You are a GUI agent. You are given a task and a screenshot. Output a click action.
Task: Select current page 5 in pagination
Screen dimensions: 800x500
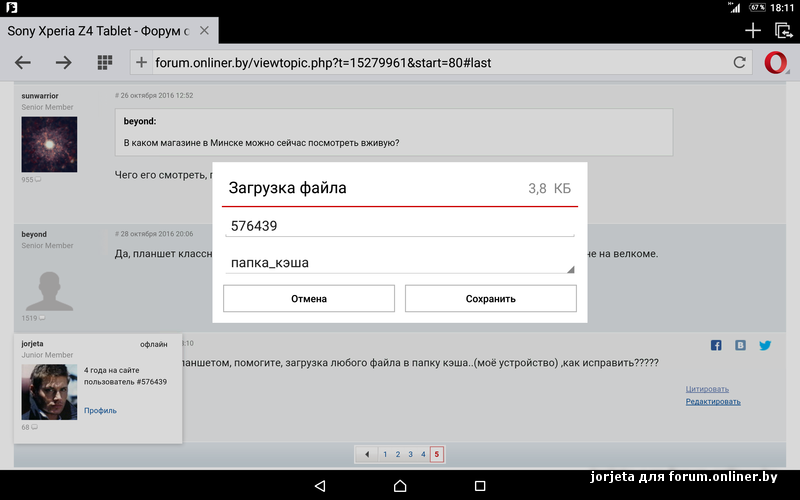click(437, 454)
